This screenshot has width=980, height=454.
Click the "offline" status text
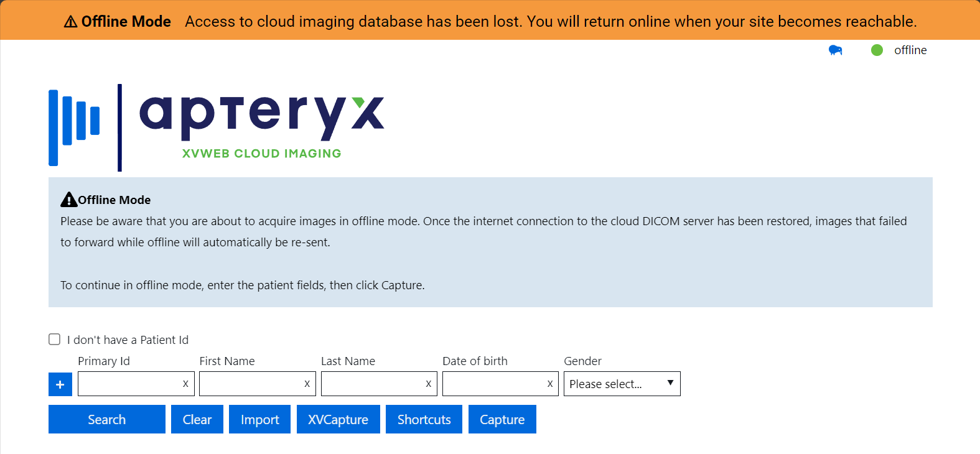pyautogui.click(x=910, y=50)
